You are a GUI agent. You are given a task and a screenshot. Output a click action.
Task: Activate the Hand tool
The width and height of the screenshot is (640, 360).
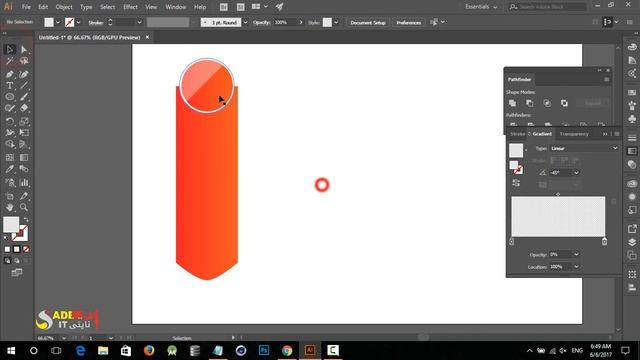(10, 207)
